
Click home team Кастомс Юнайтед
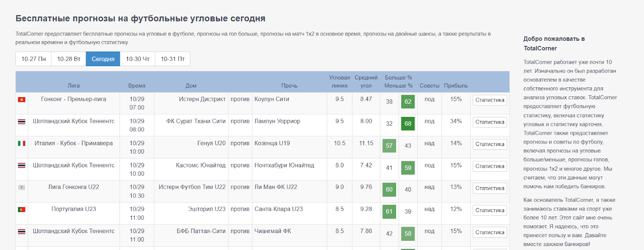(x=200, y=165)
